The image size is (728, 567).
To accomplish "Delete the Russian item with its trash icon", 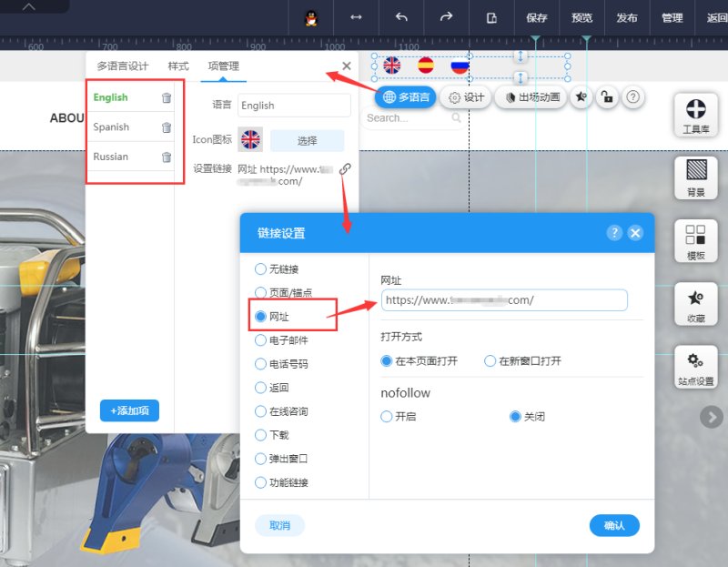I will 167,157.
